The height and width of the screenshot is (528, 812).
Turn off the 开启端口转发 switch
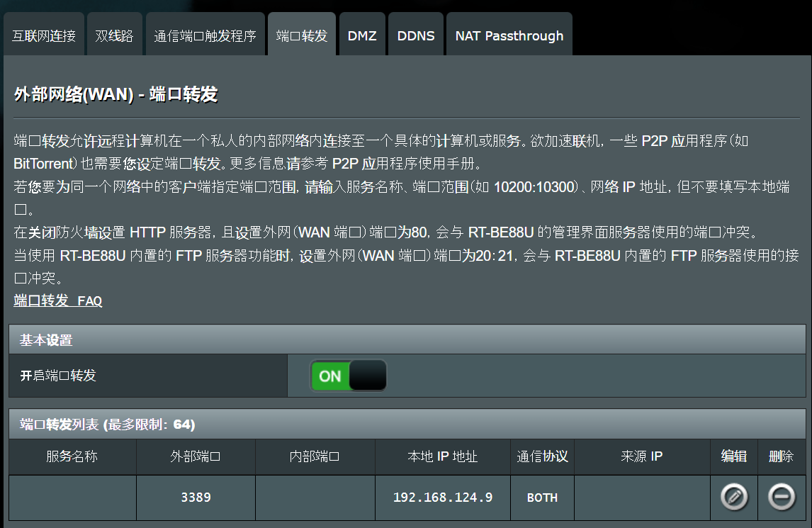(348, 376)
